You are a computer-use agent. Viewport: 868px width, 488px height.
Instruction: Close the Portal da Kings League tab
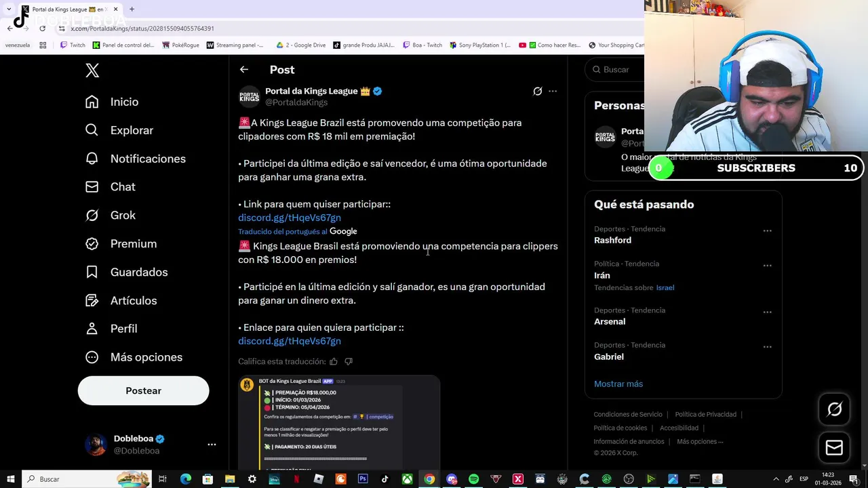click(x=115, y=9)
